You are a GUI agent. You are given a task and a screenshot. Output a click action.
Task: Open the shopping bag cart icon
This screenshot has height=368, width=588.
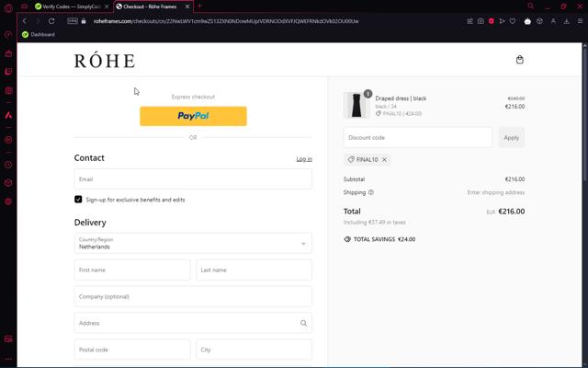(519, 60)
